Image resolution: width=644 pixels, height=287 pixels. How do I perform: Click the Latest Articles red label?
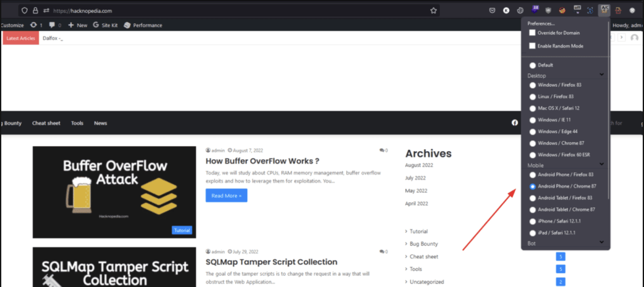[20, 38]
